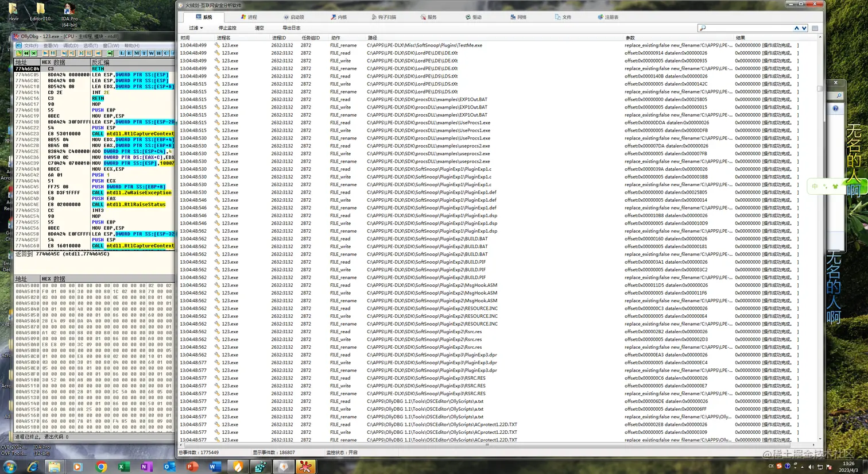
Task: Switch to the 服务 tab
Action: (x=428, y=17)
